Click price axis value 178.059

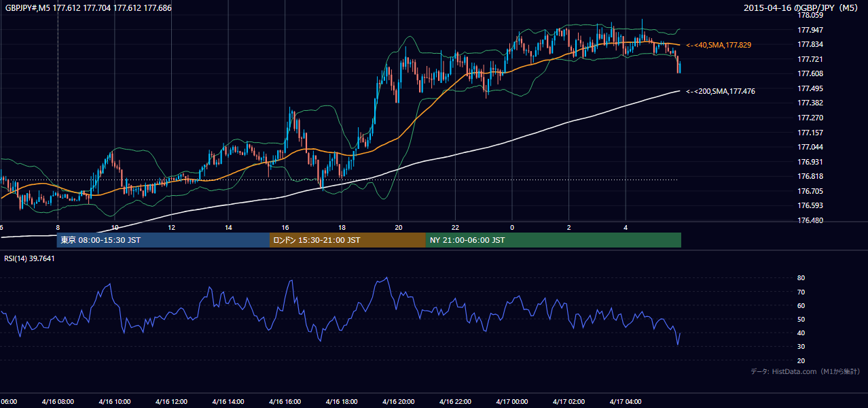(810, 15)
